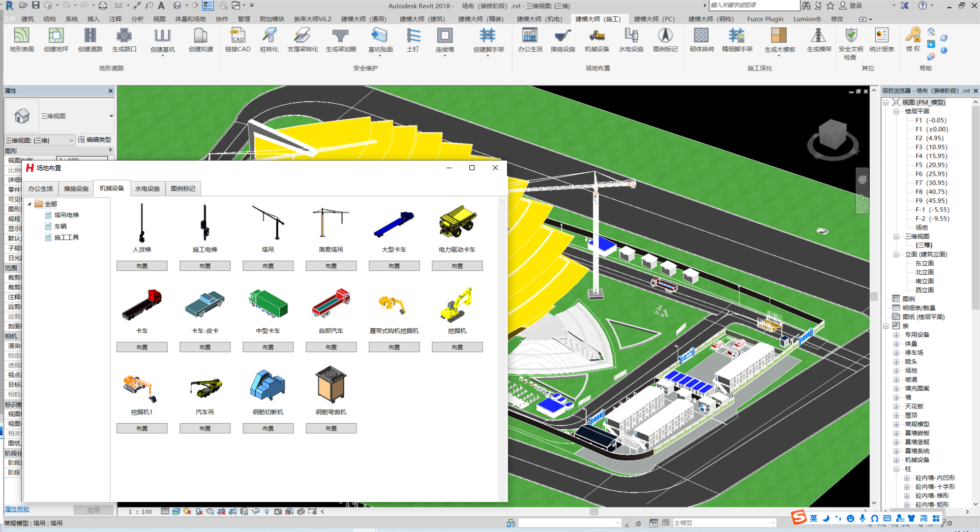Image resolution: width=980 pixels, height=532 pixels.
Task: Open 东立面 elevation view
Action: click(x=925, y=263)
